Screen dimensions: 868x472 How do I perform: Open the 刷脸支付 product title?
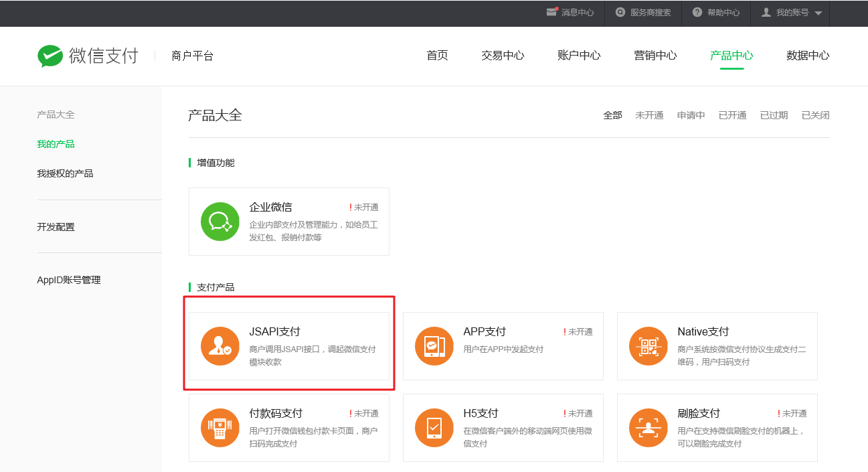(x=699, y=413)
